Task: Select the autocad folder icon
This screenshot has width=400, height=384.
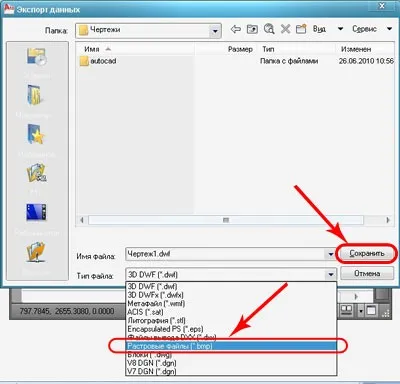Action: [84, 61]
